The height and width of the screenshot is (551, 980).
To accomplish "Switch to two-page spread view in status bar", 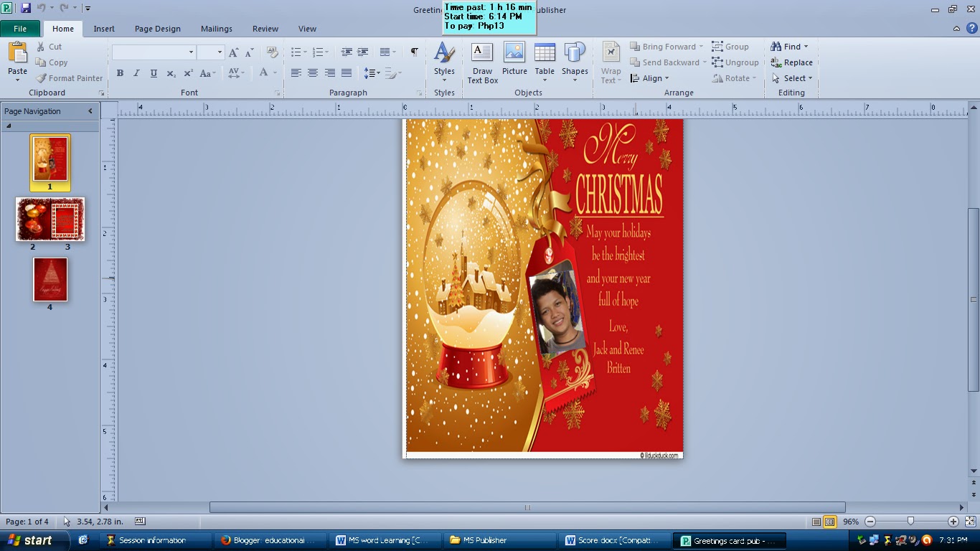I will tap(830, 522).
